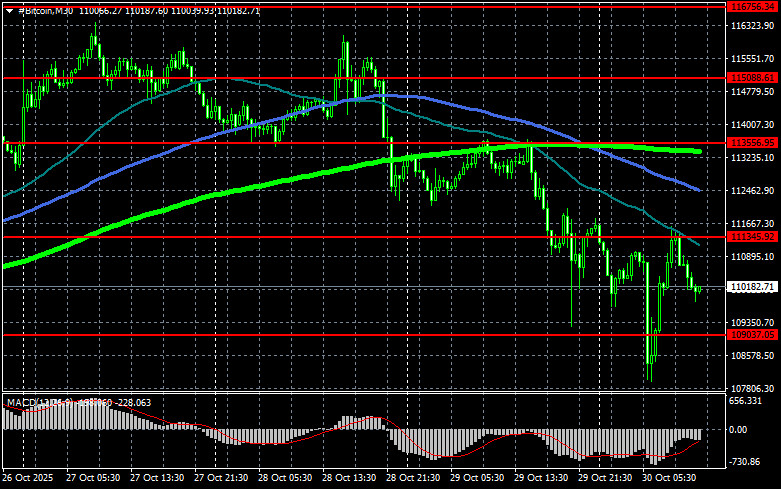Select the red level label 115088.61

pos(752,78)
